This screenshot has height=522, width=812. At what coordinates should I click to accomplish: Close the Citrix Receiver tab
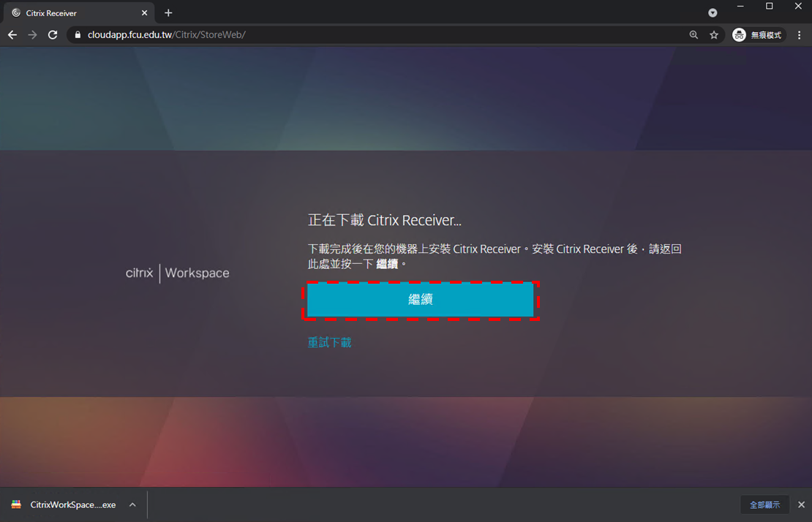(x=145, y=13)
